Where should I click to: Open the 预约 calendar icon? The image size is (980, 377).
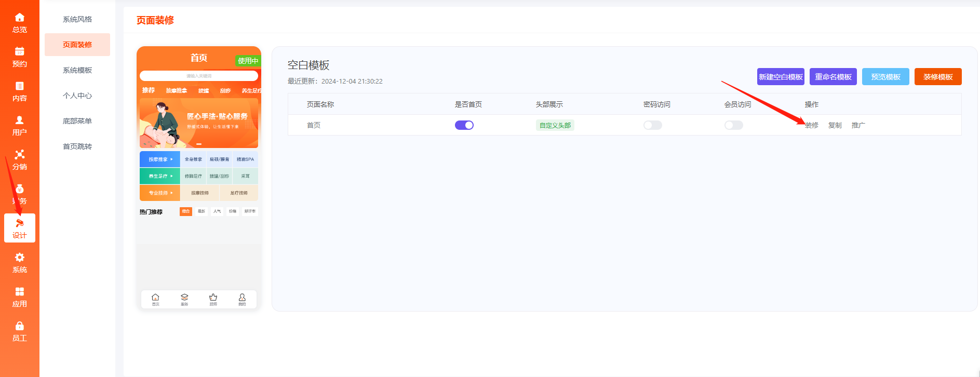coord(20,52)
